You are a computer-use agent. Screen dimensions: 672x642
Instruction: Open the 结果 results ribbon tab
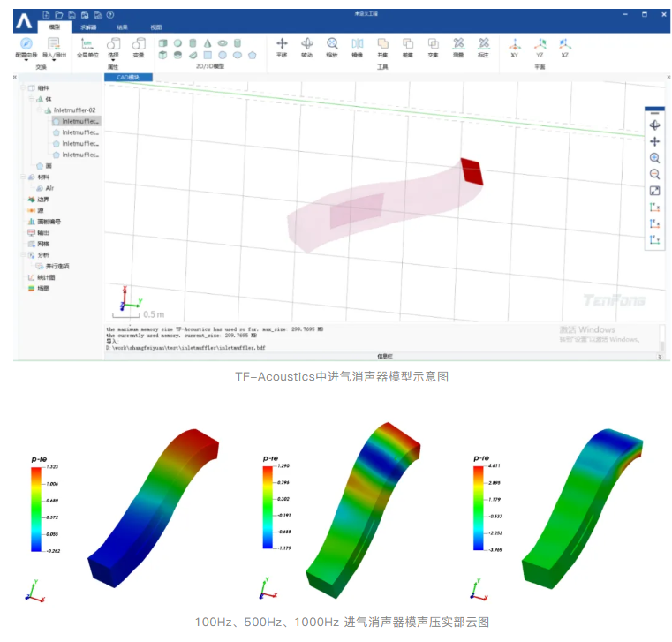pyautogui.click(x=122, y=27)
